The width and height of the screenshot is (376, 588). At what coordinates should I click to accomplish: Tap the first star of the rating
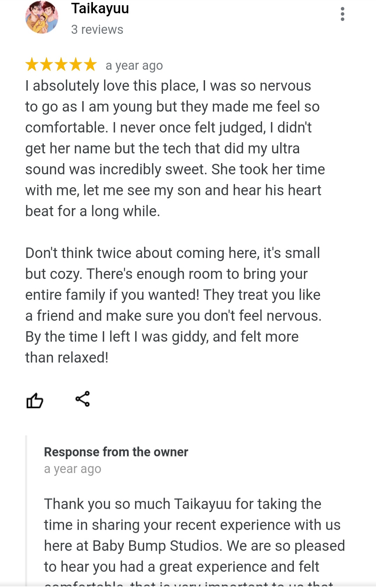coord(32,64)
